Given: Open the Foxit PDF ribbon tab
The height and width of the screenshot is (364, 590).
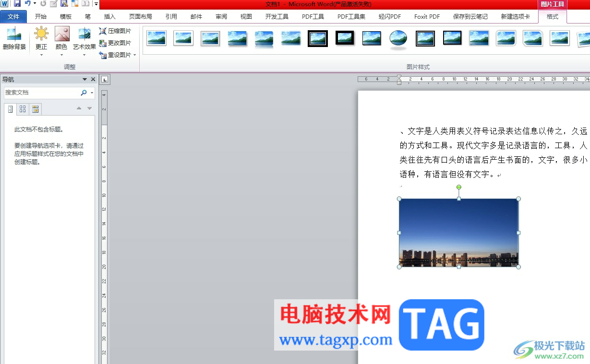Looking at the screenshot, I should pos(427,16).
